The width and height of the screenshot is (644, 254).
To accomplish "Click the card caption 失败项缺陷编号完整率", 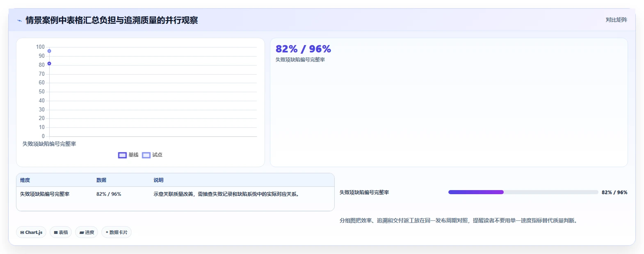I will click(300, 60).
